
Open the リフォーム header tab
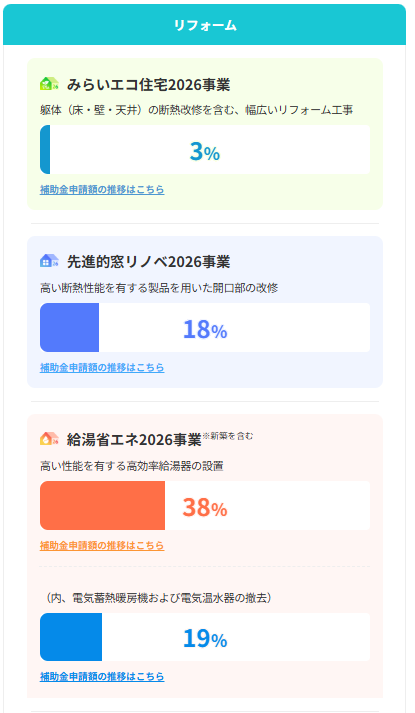[205, 25]
